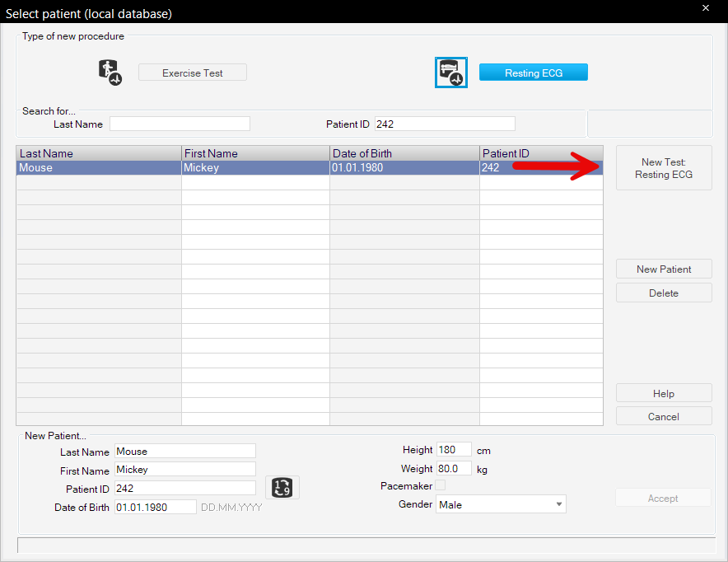Screen dimensions: 728x562
Task: Open Help for this dialog
Action: [x=664, y=394]
